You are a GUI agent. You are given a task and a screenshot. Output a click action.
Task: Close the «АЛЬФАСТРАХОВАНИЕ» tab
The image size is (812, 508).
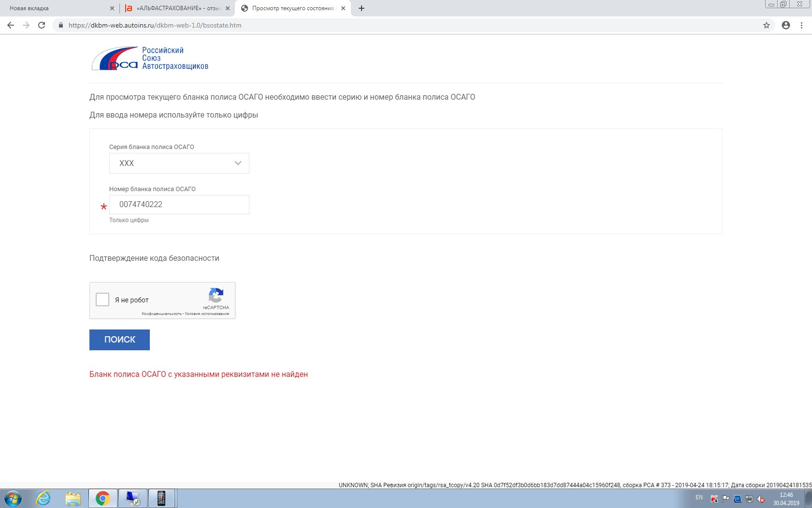coord(228,8)
